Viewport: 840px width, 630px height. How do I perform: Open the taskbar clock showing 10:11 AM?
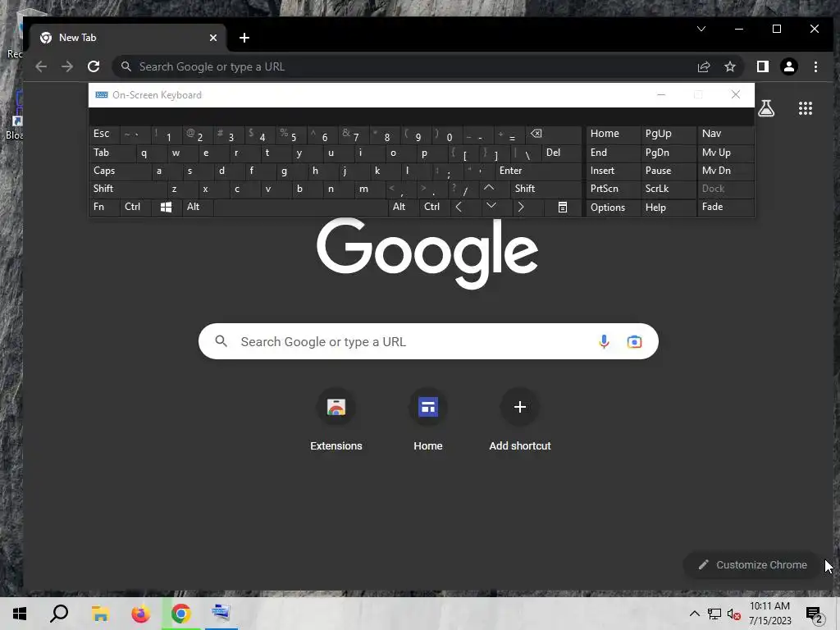coord(769,614)
